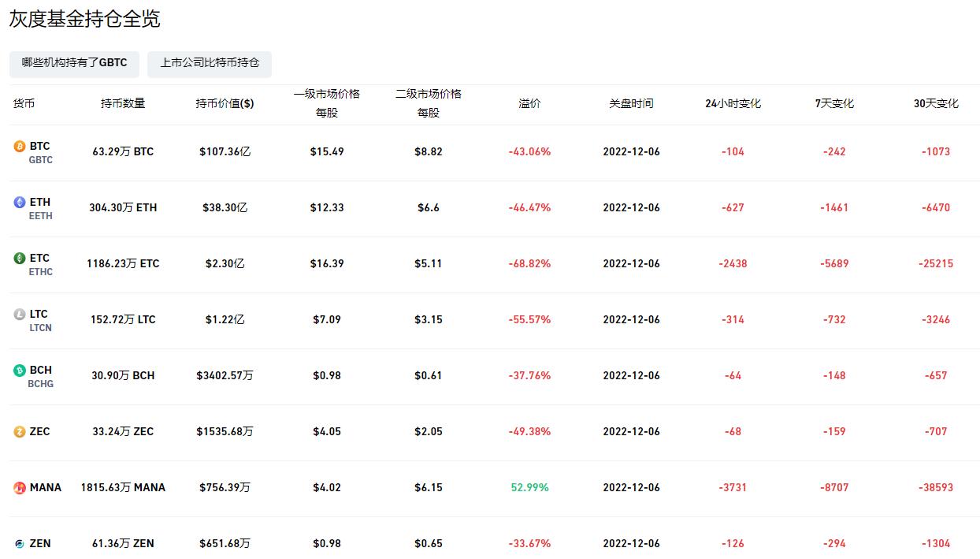This screenshot has width=980, height=559.
Task: Click the ZEN premium '-33.67%'
Action: tap(529, 543)
